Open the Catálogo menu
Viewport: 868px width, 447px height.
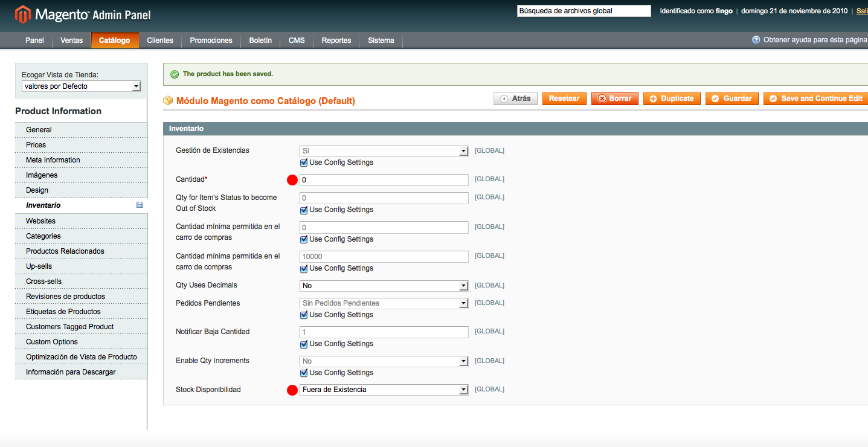(x=115, y=40)
